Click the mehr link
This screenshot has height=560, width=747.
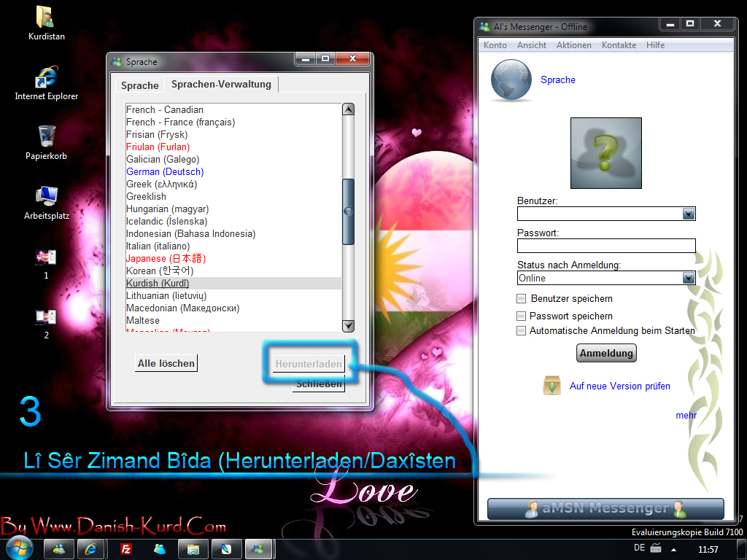click(x=686, y=415)
